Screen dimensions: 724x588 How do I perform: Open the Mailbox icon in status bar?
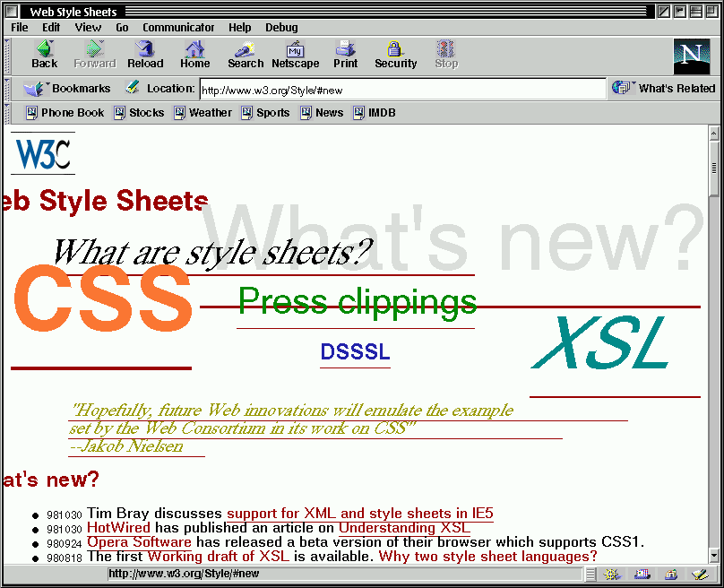coord(642,575)
